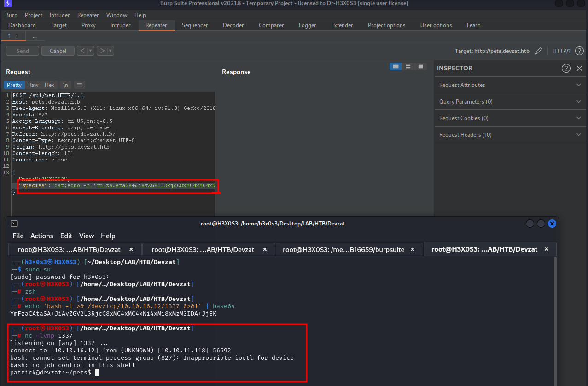Switch to the burpsuite terminal tab
Screen dimensions: 588x386
point(349,249)
